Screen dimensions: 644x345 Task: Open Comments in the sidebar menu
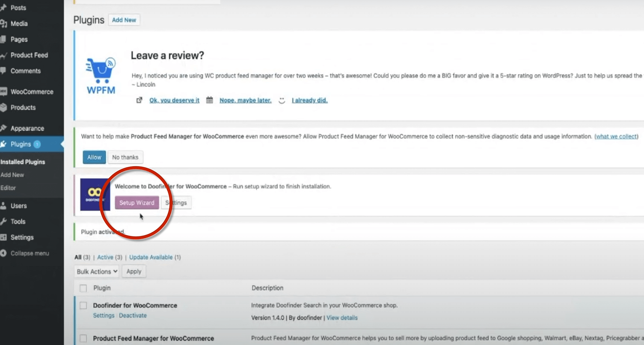click(26, 71)
